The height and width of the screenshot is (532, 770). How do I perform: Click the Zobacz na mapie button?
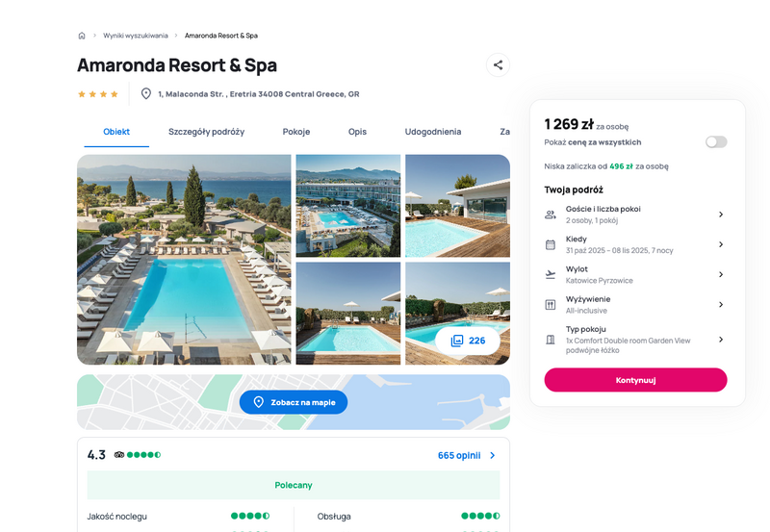tap(294, 402)
